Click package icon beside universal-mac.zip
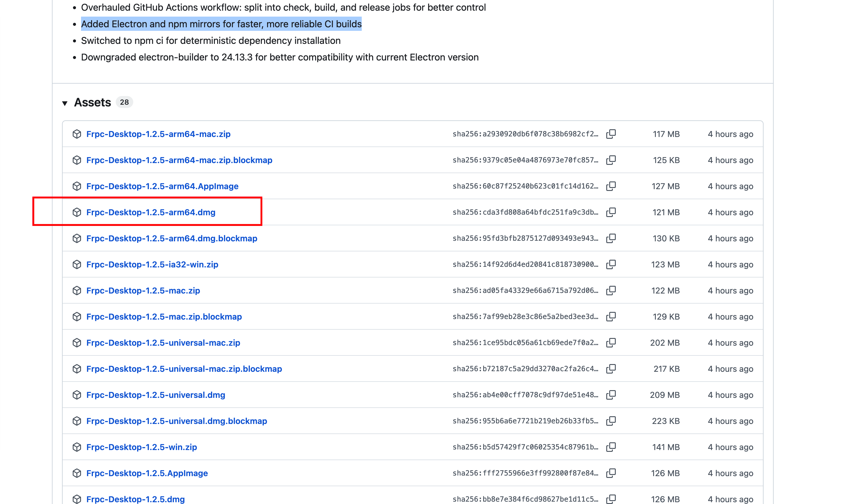 (x=77, y=343)
